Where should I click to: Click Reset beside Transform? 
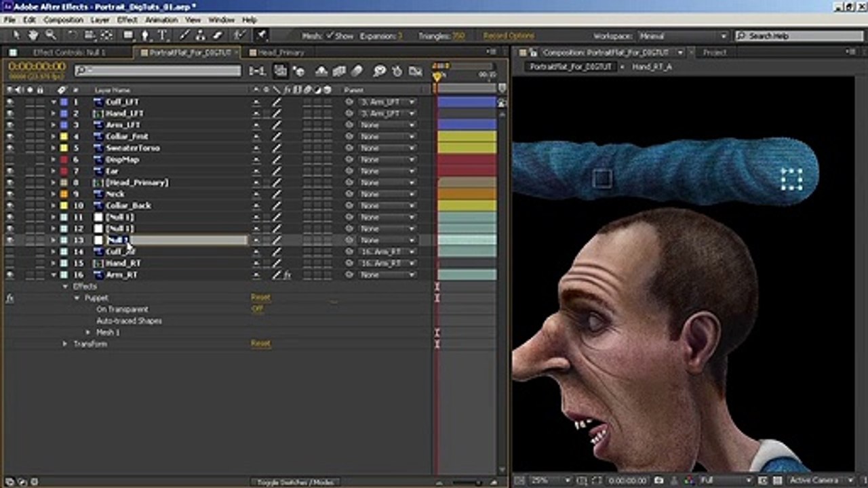260,344
